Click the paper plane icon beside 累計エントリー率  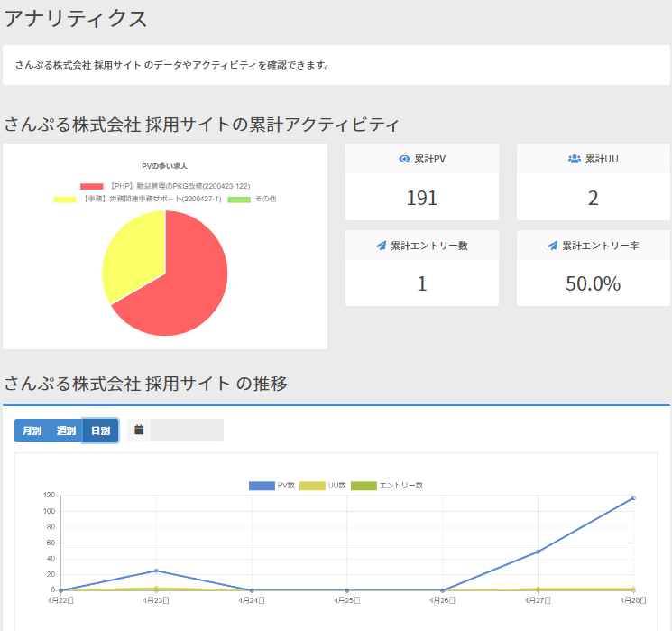click(552, 246)
